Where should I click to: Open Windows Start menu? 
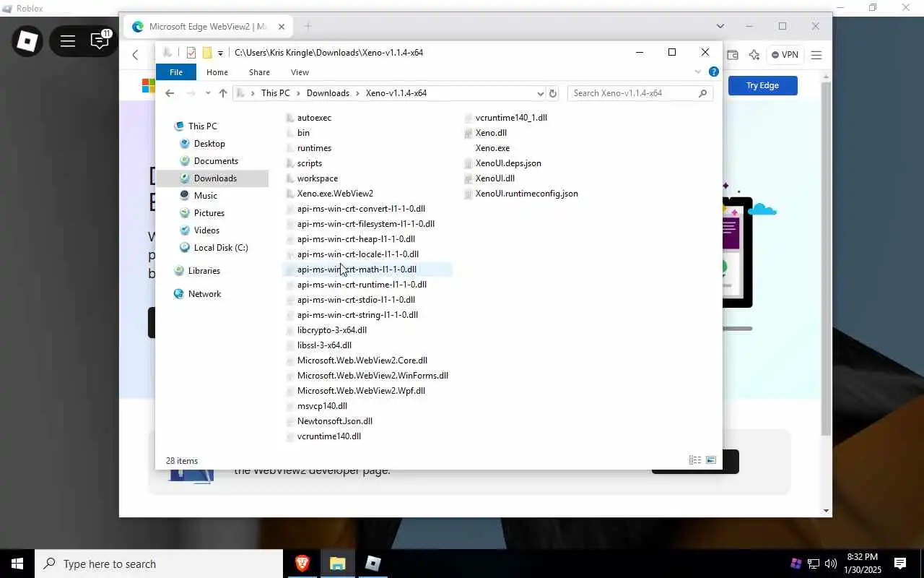tap(17, 564)
